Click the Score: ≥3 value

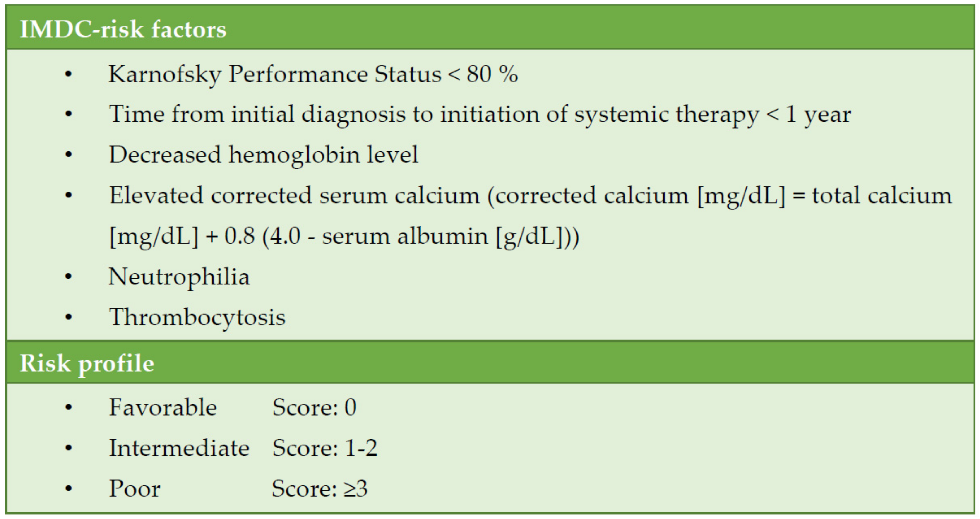click(x=319, y=489)
